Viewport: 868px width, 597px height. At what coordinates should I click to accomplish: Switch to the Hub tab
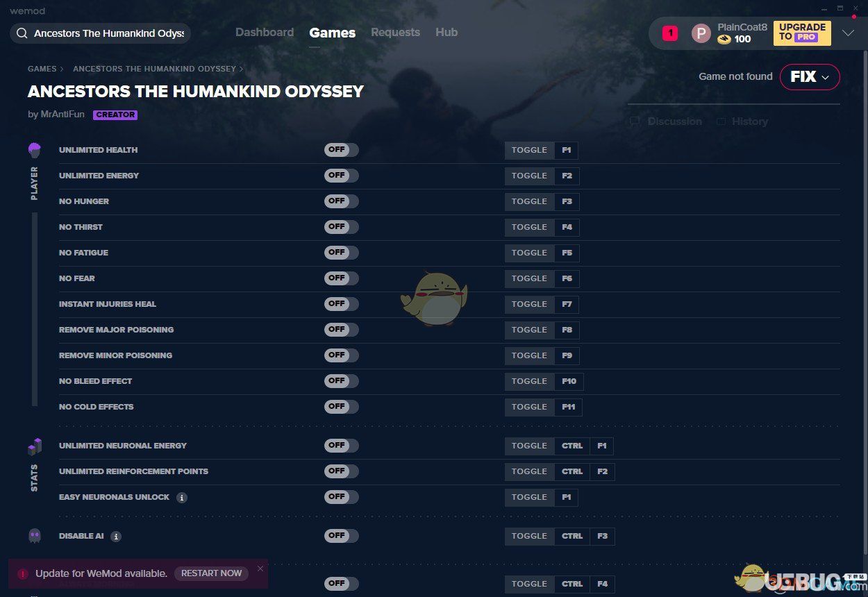(x=446, y=33)
